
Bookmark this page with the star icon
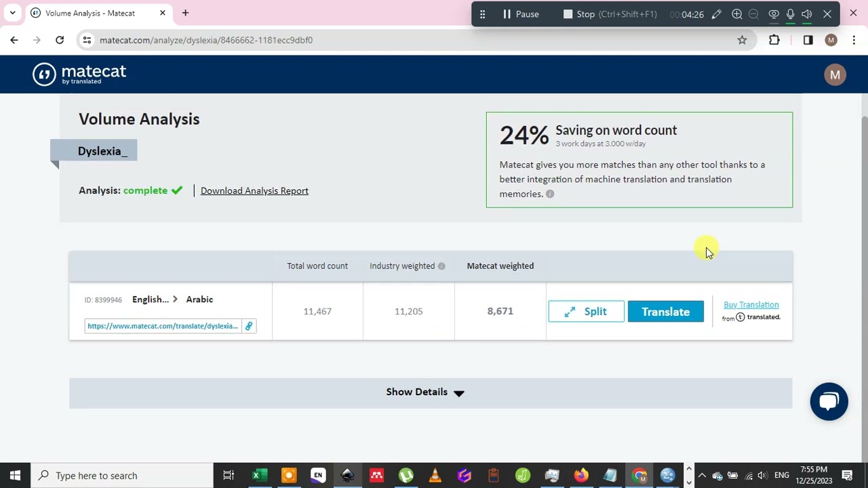pos(742,40)
